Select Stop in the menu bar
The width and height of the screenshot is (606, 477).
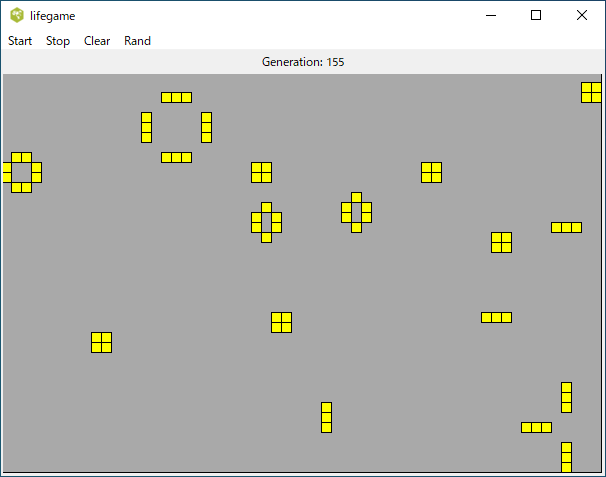point(58,41)
